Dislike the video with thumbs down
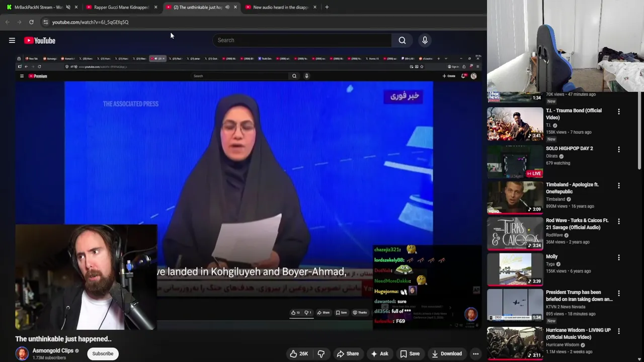644x362 pixels. pos(321,353)
